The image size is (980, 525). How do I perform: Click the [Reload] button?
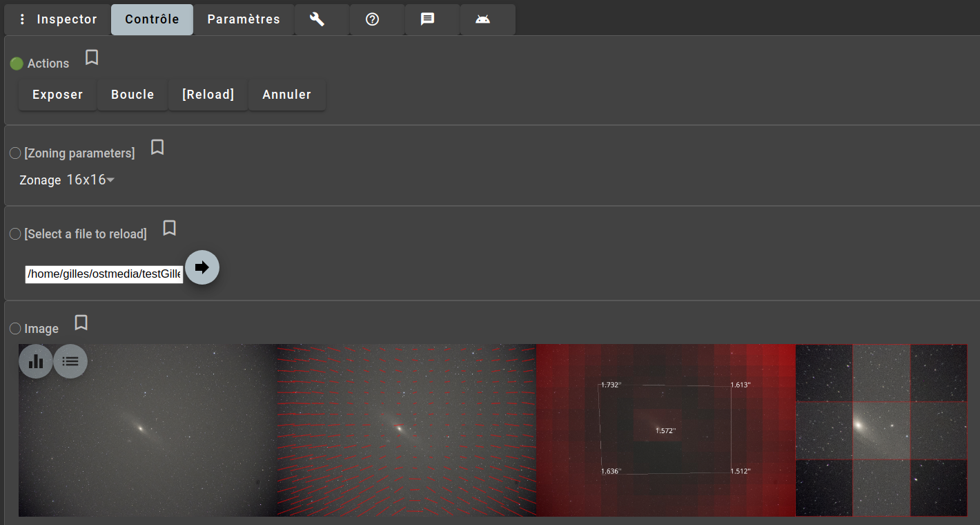(x=208, y=95)
